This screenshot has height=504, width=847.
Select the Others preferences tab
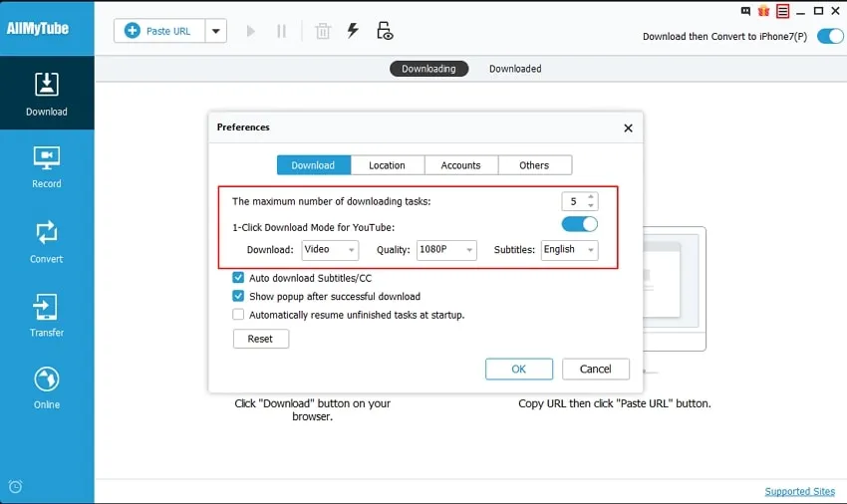(x=535, y=165)
